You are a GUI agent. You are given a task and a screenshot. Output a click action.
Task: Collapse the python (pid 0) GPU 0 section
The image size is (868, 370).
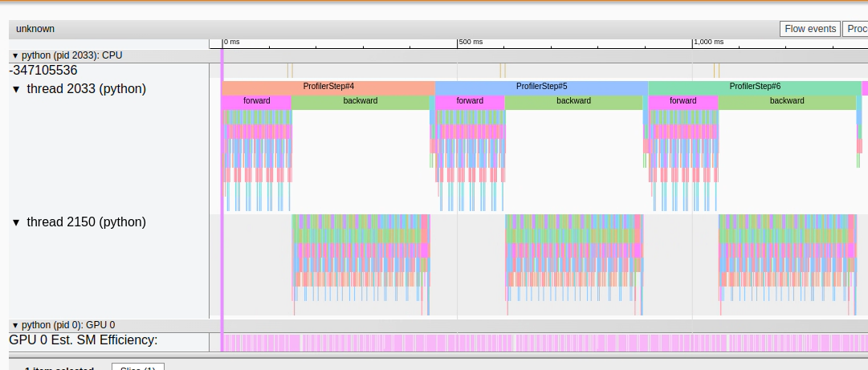click(x=15, y=325)
